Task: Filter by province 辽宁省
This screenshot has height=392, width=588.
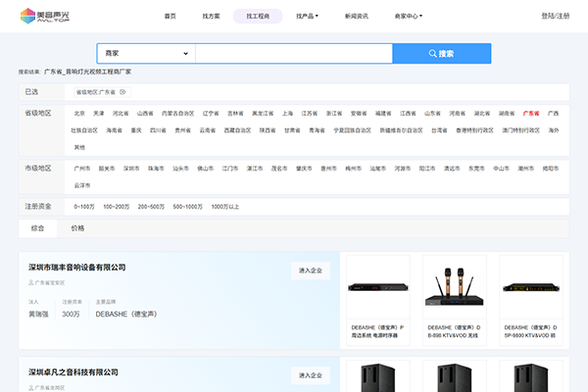Action: [x=211, y=114]
